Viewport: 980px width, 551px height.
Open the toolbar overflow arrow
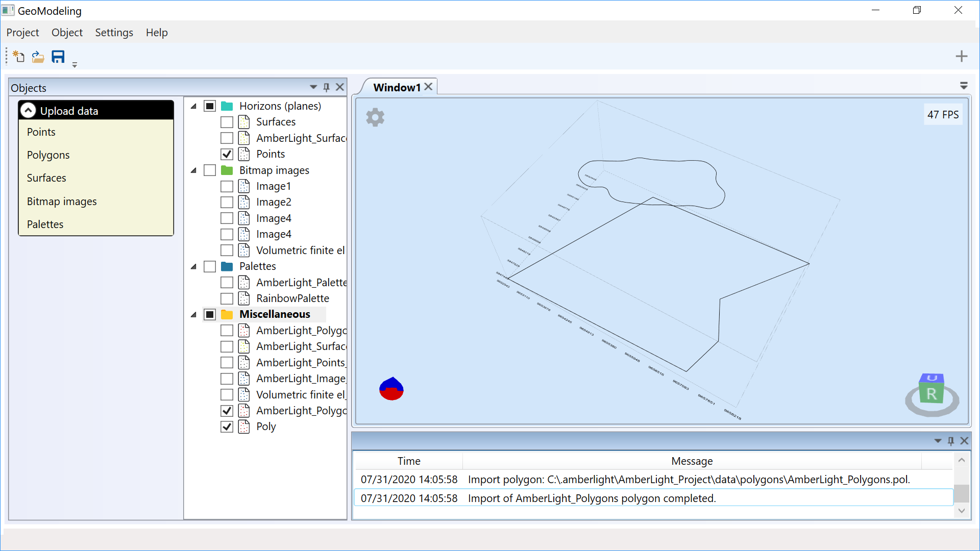tap(75, 65)
